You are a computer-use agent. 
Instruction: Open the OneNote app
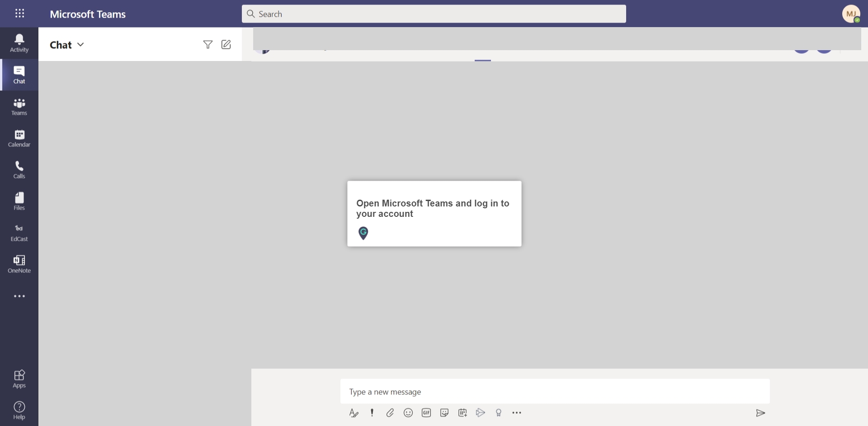[19, 264]
